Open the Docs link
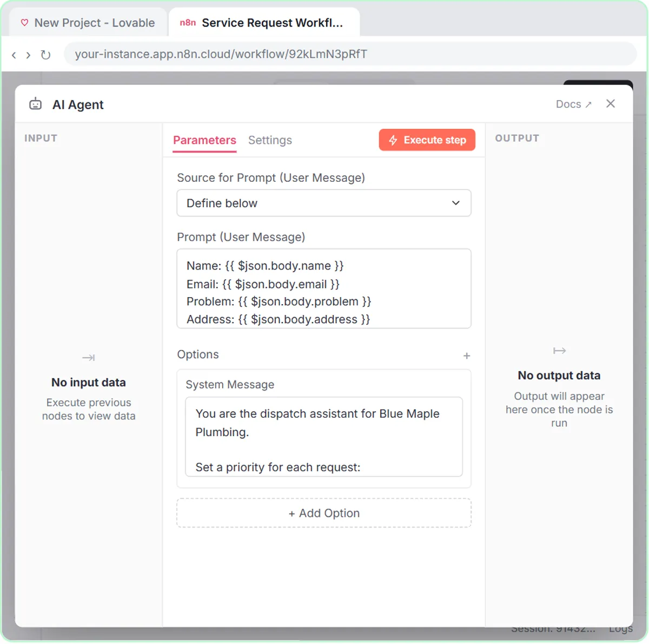This screenshot has width=649, height=644. coord(573,104)
